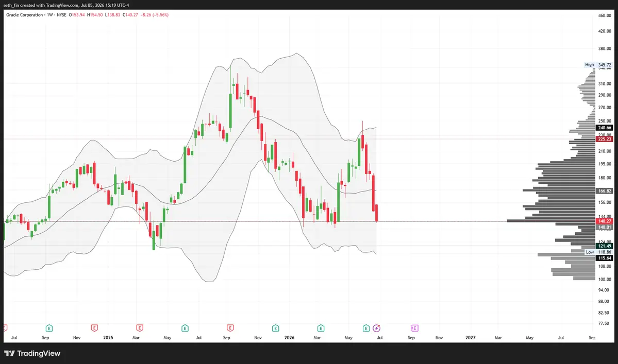This screenshot has height=364, width=618.
Task: Click the red 225.23 price line label
Action: [604, 139]
